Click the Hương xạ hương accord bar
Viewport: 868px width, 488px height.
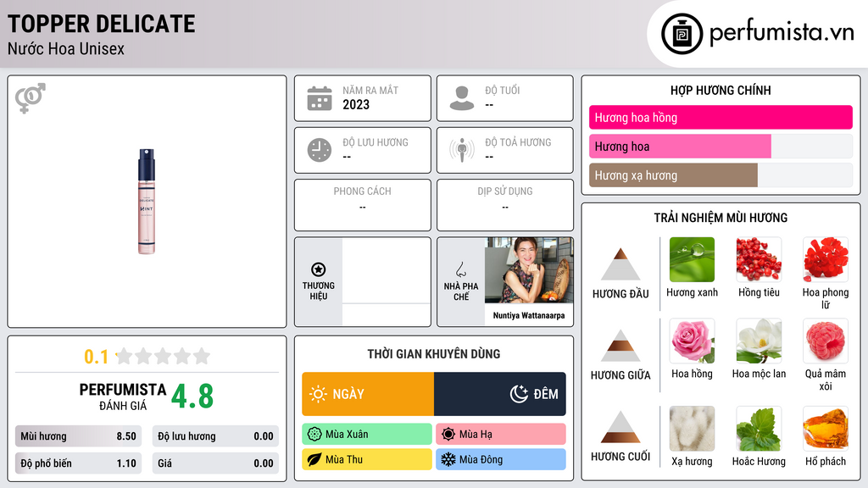click(721, 175)
